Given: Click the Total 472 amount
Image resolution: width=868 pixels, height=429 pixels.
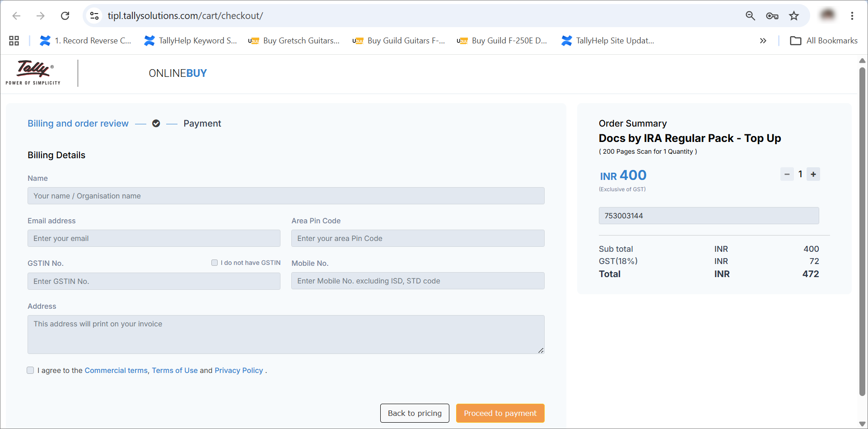Looking at the screenshot, I should click(811, 274).
